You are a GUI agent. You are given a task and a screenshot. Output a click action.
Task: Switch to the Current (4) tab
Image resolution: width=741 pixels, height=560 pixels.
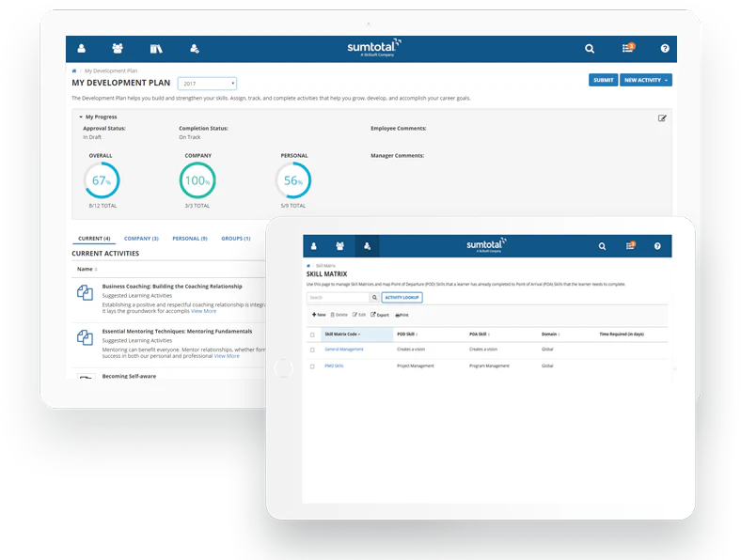(x=94, y=239)
